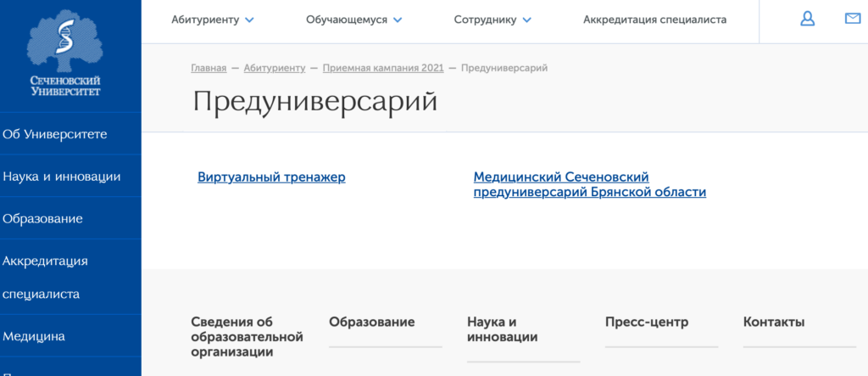The height and width of the screenshot is (376, 868).
Task: Select Медицина in the sidebar
Action: click(x=34, y=336)
